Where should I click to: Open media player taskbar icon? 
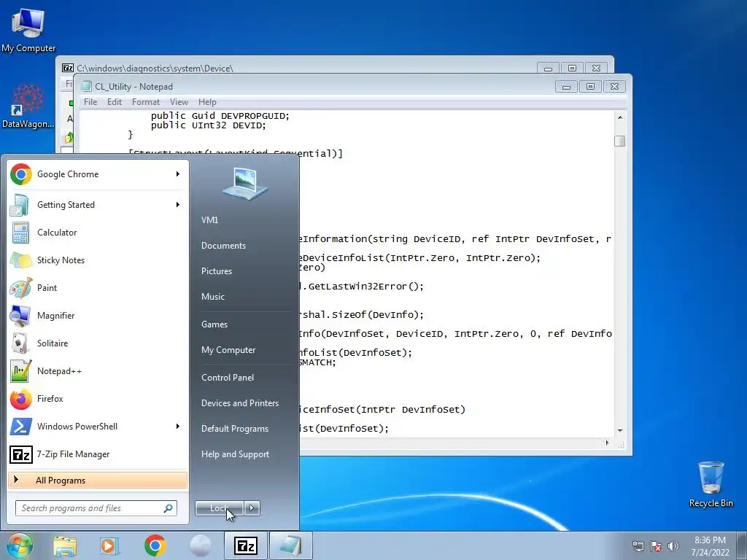point(109,545)
